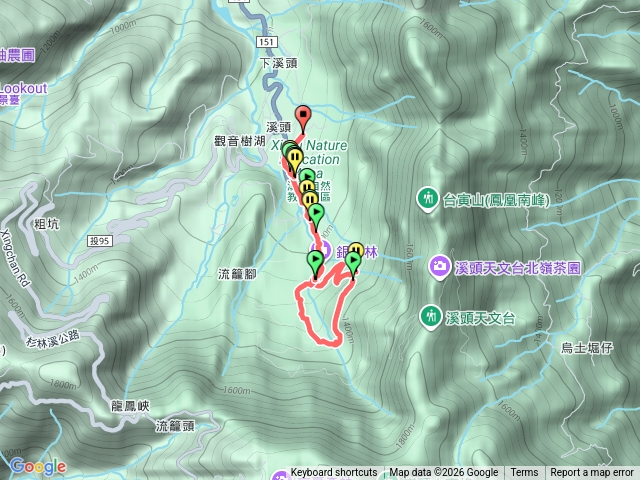
Task: Open the 溪頭天文台 hiking marker
Action: (x=430, y=317)
